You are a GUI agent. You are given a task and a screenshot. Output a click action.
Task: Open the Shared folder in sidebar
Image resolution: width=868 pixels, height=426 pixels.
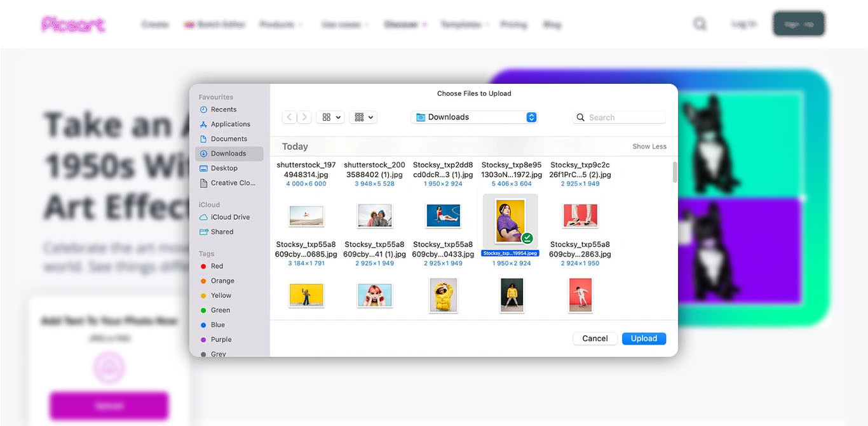point(222,232)
